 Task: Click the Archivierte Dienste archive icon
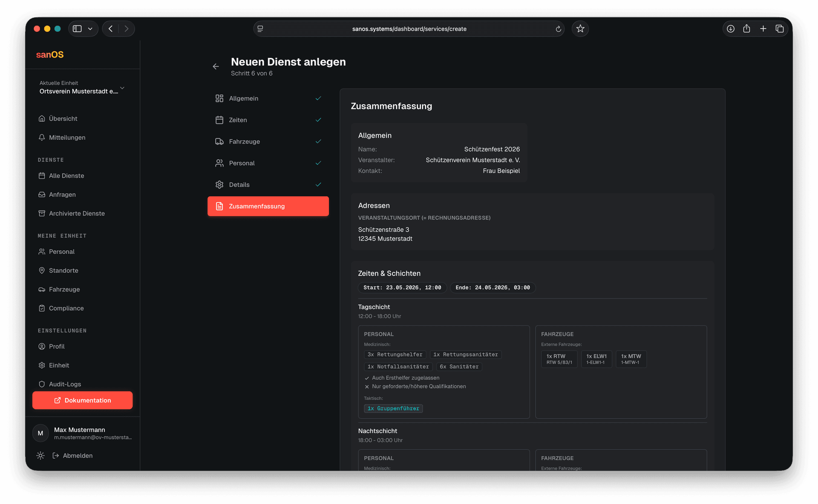[x=42, y=213]
